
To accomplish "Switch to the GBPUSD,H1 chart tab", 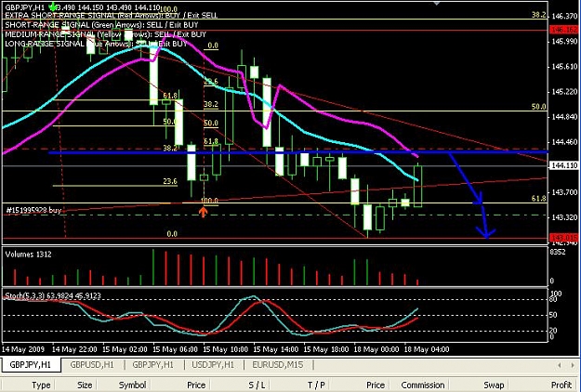I will (x=92, y=365).
